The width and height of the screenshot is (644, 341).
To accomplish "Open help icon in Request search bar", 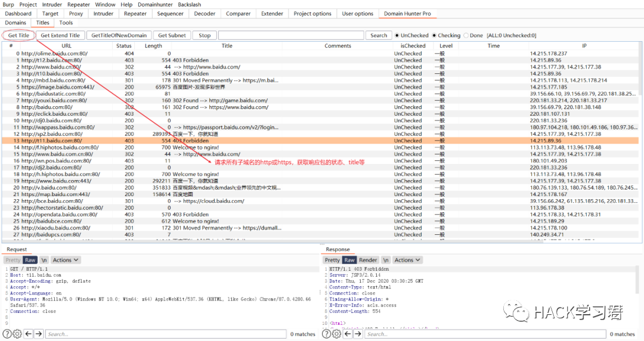I will tap(7, 334).
